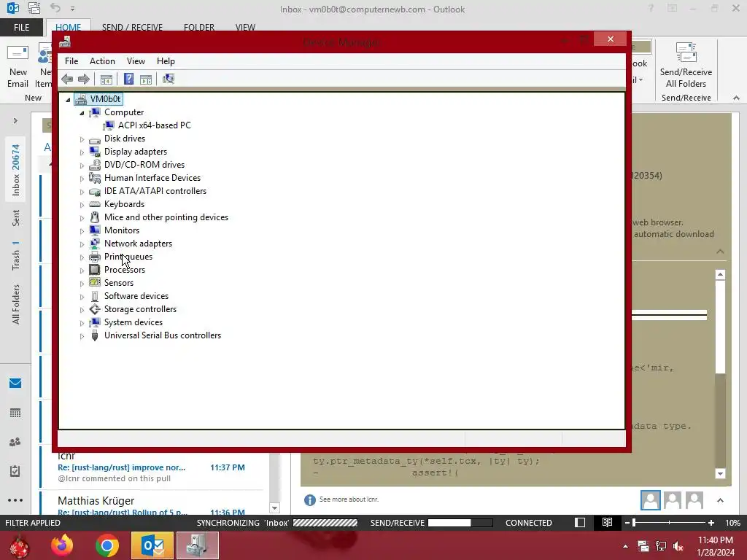Expand the Print queues node

coord(82,257)
